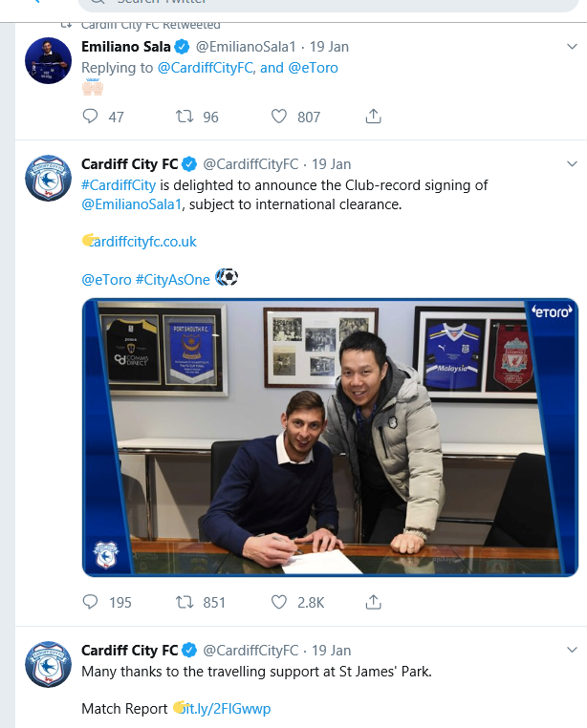Click the #CardiffCity hashtag
Screen dimensions: 587x728
click(119, 185)
